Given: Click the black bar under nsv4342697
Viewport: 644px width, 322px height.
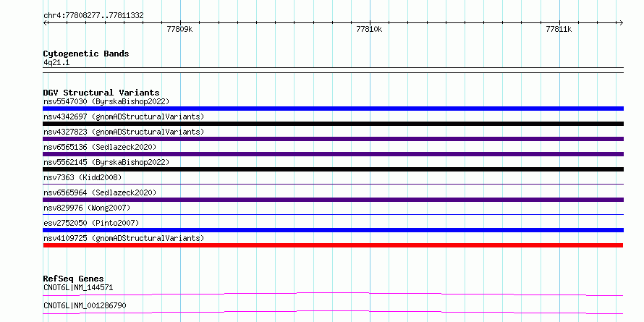Looking at the screenshot, I should 333,124.
